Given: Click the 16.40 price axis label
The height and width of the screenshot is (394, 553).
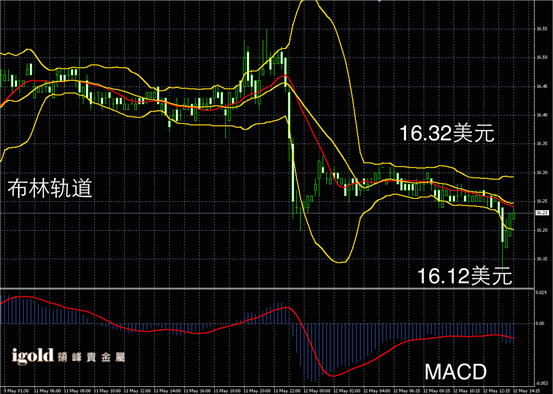Looking at the screenshot, I should [x=540, y=115].
